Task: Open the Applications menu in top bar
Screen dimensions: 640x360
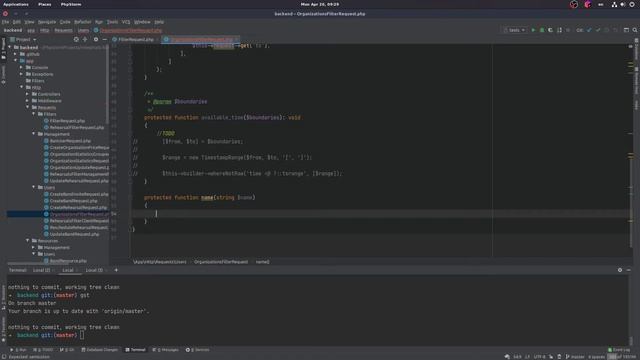Action: (16, 4)
